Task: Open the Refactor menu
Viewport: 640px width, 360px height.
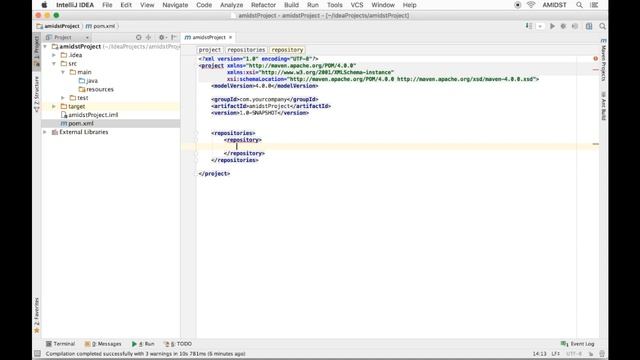Action: pyautogui.click(x=263, y=5)
